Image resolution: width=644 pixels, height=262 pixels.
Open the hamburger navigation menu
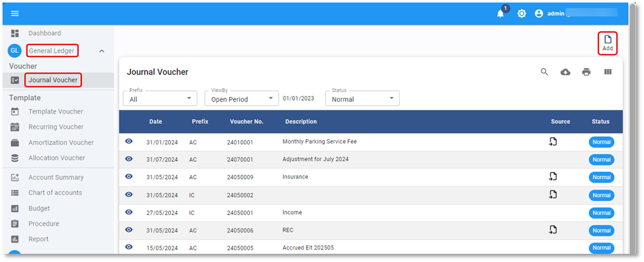(x=15, y=13)
